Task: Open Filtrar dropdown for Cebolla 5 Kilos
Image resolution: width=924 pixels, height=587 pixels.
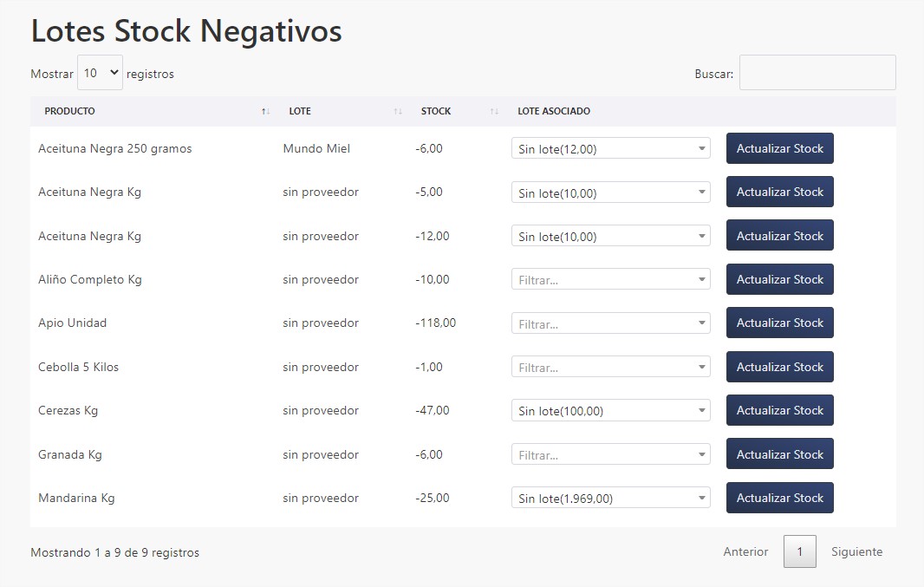Action: (x=610, y=367)
